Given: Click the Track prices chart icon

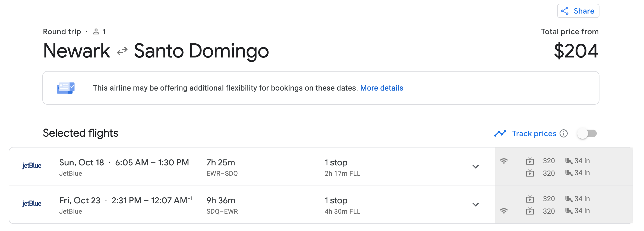Looking at the screenshot, I should click(500, 133).
